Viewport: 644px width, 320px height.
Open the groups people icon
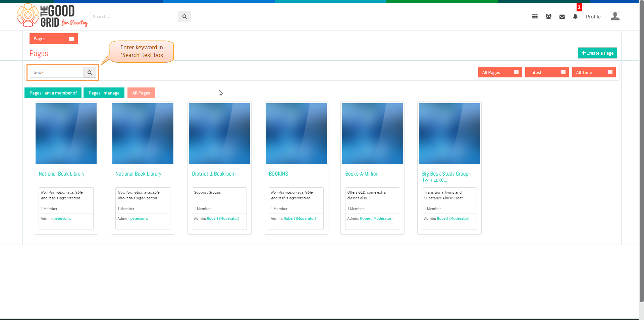tap(548, 16)
